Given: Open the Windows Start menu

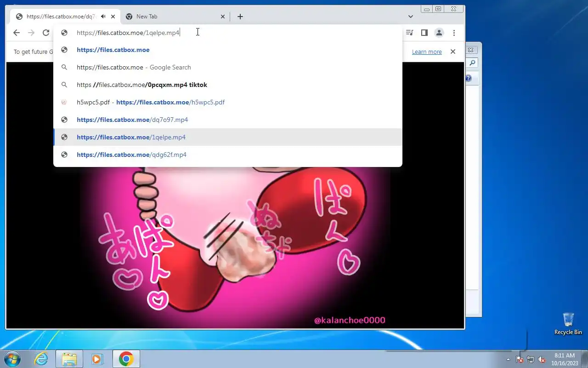Looking at the screenshot, I should click(x=11, y=359).
